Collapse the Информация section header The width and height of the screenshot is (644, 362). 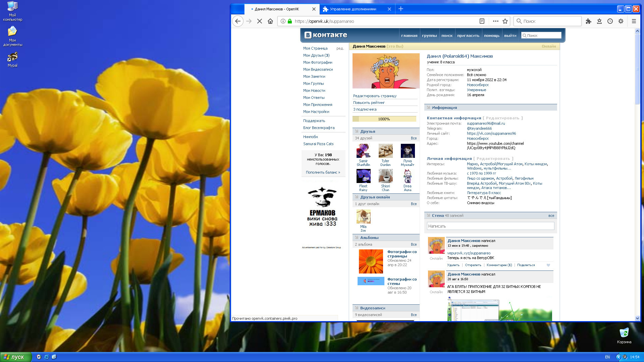[444, 108]
